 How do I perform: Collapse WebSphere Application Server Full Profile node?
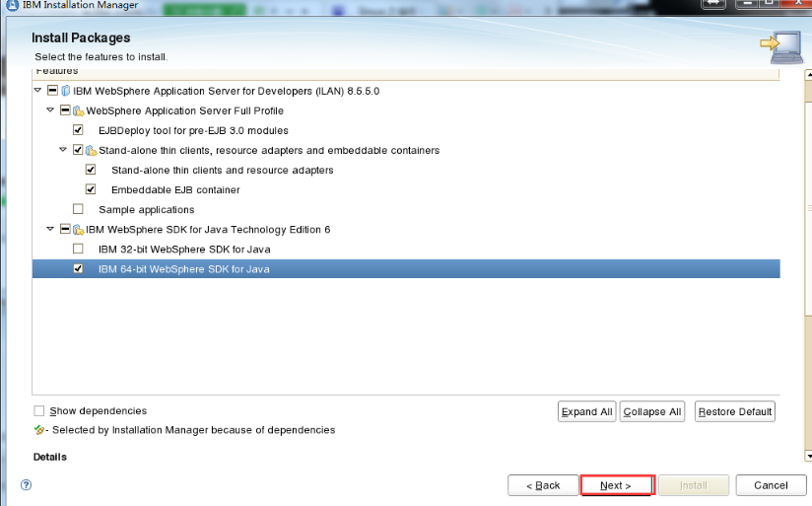pyautogui.click(x=50, y=109)
